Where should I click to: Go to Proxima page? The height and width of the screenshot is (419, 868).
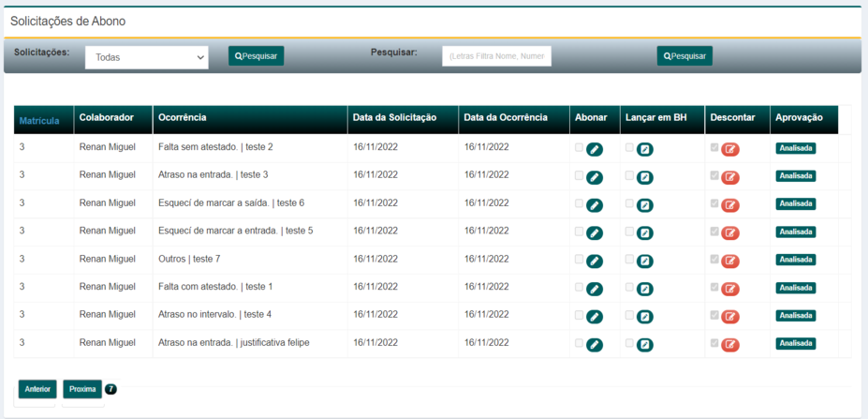coord(82,389)
